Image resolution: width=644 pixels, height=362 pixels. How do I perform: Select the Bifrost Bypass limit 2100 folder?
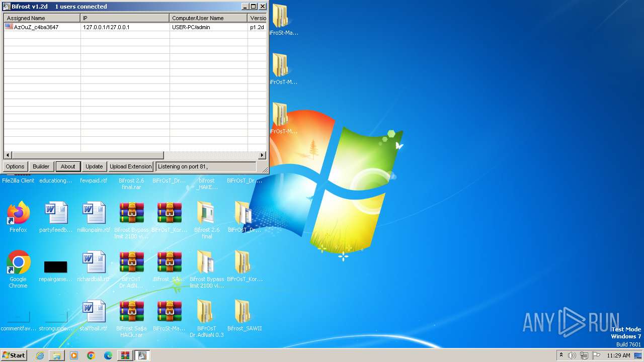tap(207, 269)
